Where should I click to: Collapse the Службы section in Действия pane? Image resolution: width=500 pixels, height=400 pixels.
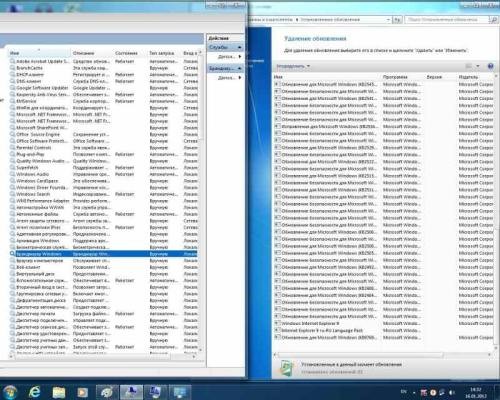click(x=239, y=48)
